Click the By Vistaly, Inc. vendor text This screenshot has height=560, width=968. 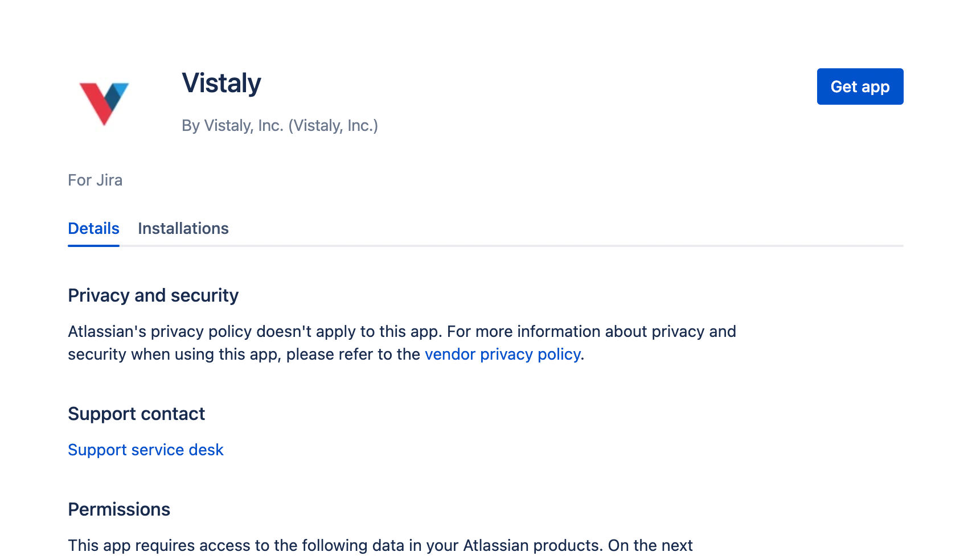click(x=280, y=125)
